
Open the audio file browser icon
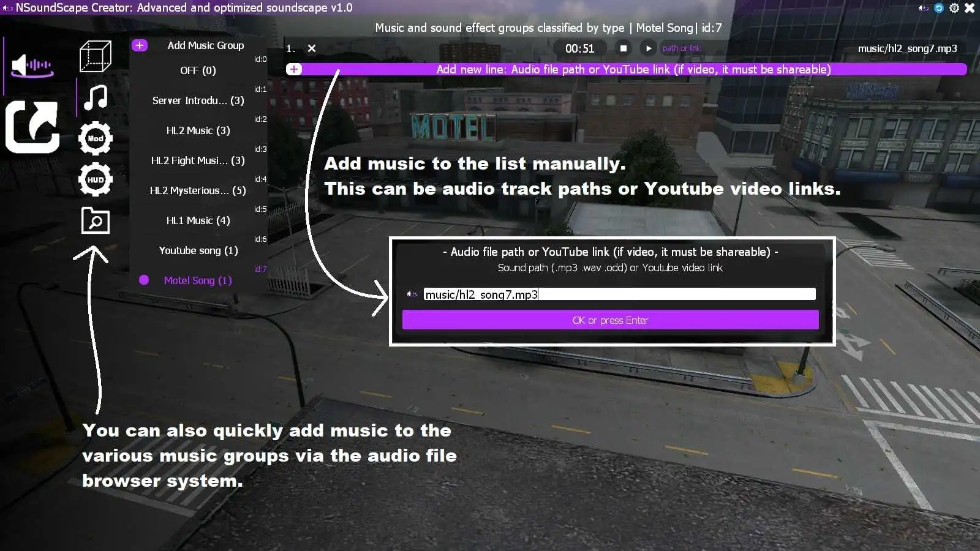tap(96, 221)
